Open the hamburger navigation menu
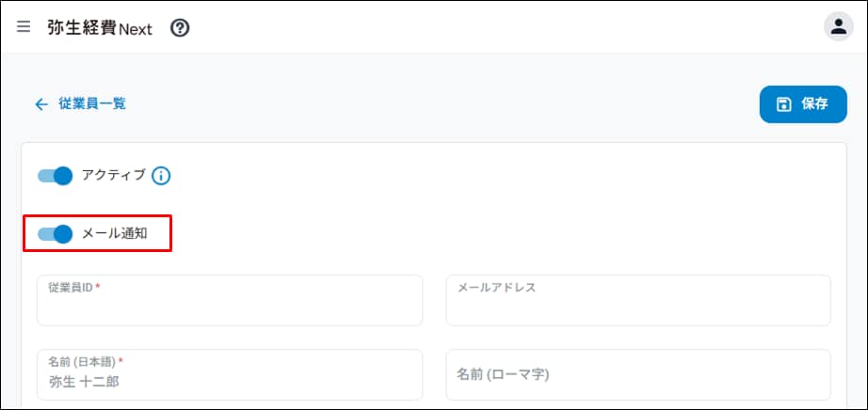868x410 pixels. point(24,27)
